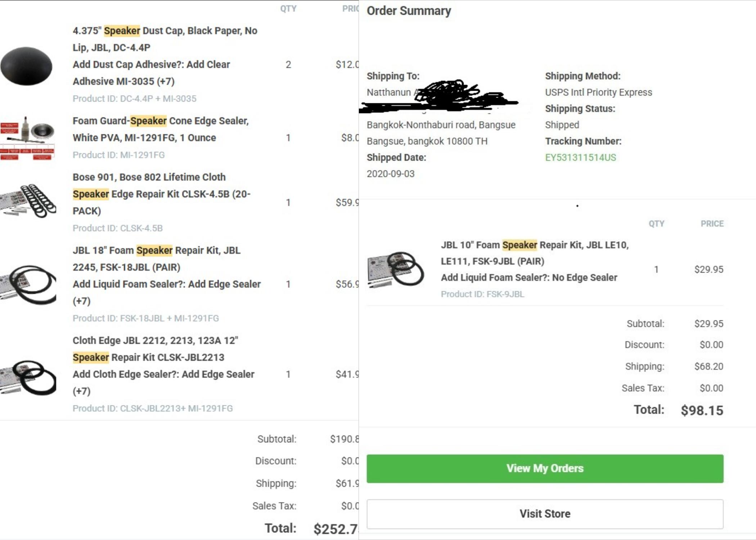
Task: Open the JBL 18" foam kit thumbnail
Action: [28, 284]
